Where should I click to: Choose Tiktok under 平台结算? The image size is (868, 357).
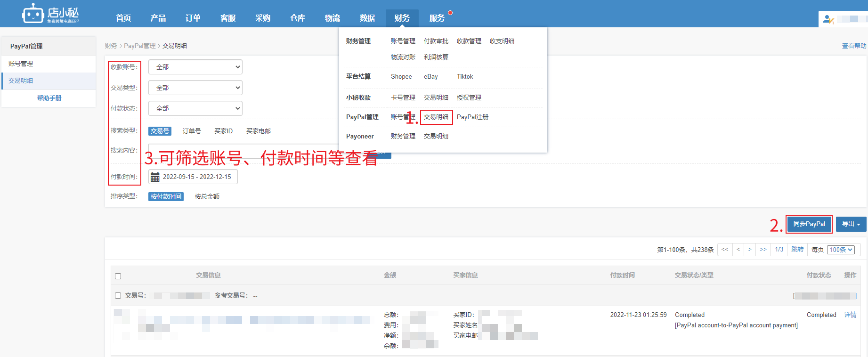pyautogui.click(x=465, y=76)
